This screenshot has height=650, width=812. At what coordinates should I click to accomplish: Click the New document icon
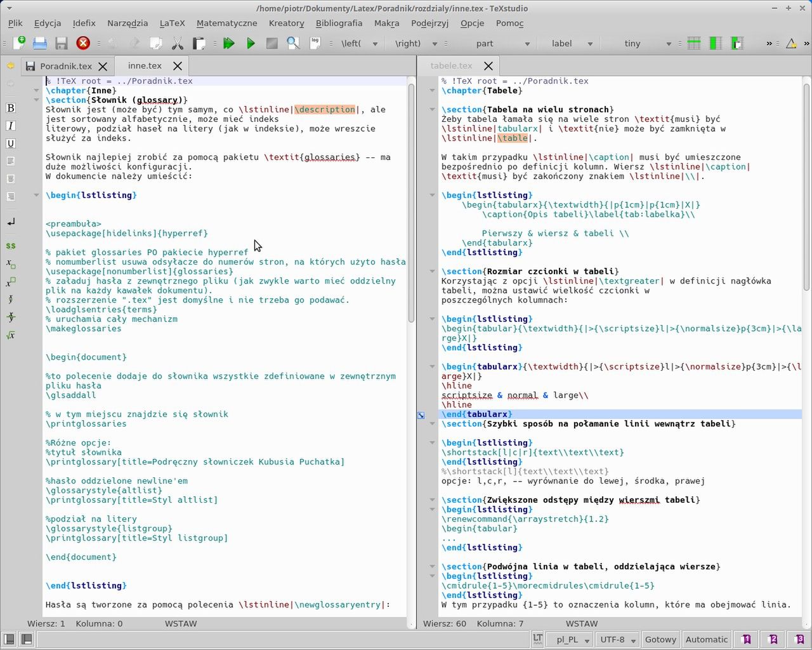(x=19, y=43)
